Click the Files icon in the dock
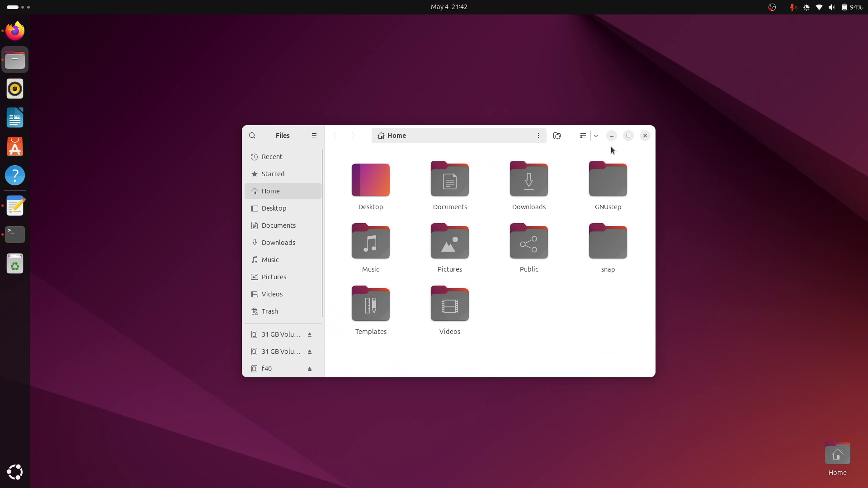Screen dimensions: 868x488 15,60
